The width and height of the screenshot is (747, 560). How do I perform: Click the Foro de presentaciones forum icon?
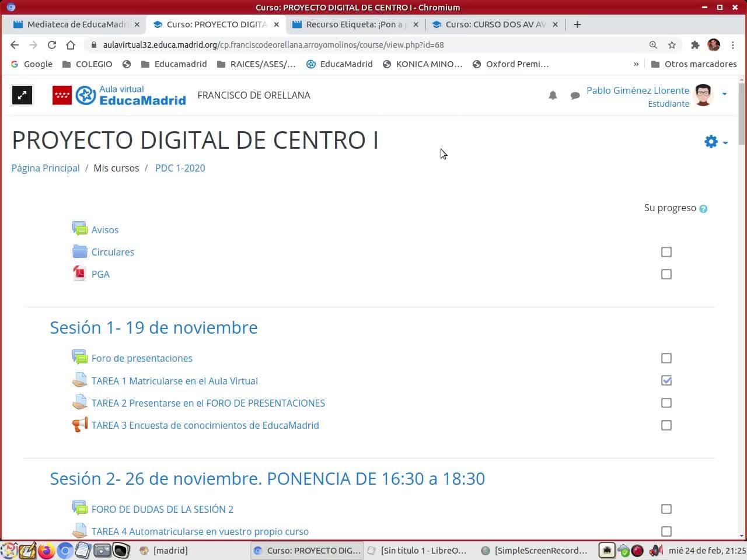[x=79, y=358]
